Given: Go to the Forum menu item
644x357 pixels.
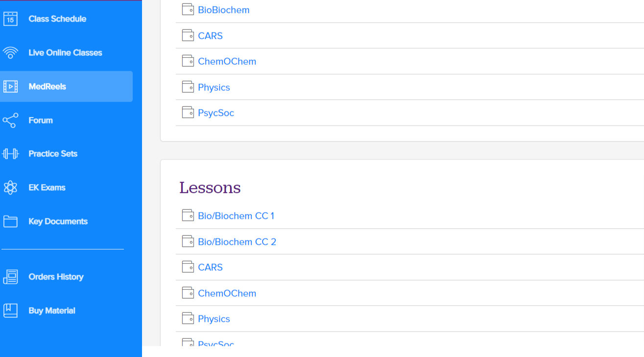Looking at the screenshot, I should (x=41, y=120).
